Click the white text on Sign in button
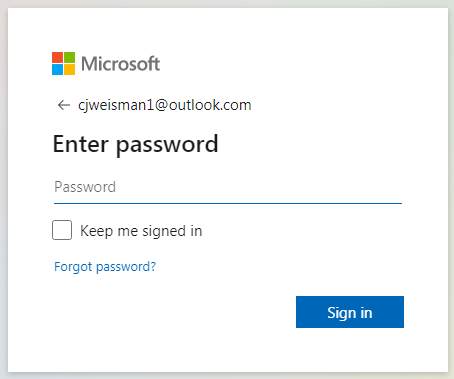The width and height of the screenshot is (454, 379). 350,313
